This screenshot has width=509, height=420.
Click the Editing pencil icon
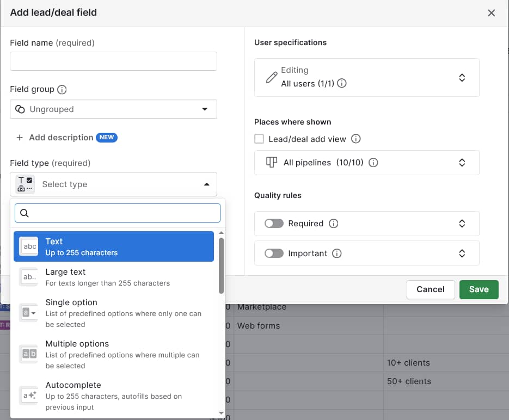[x=271, y=77]
